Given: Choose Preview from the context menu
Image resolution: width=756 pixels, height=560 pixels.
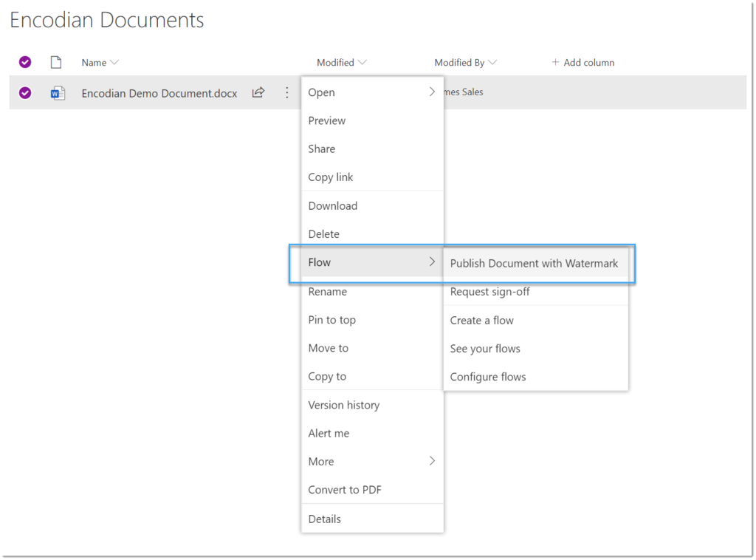Looking at the screenshot, I should 372,120.
